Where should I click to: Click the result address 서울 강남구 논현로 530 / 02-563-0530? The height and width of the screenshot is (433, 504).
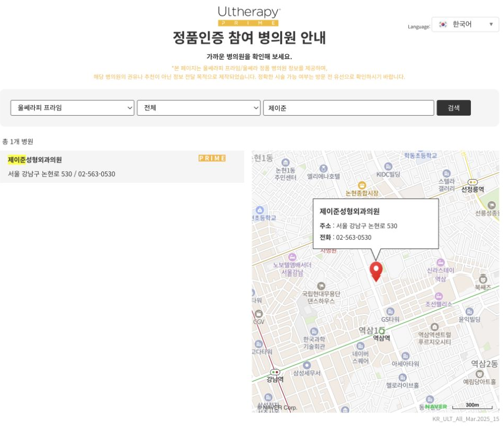pyautogui.click(x=61, y=174)
